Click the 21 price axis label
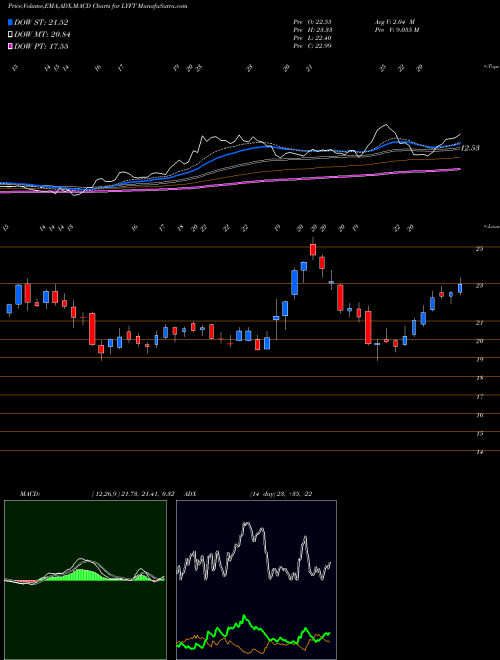This screenshot has width=500, height=660. point(479,323)
